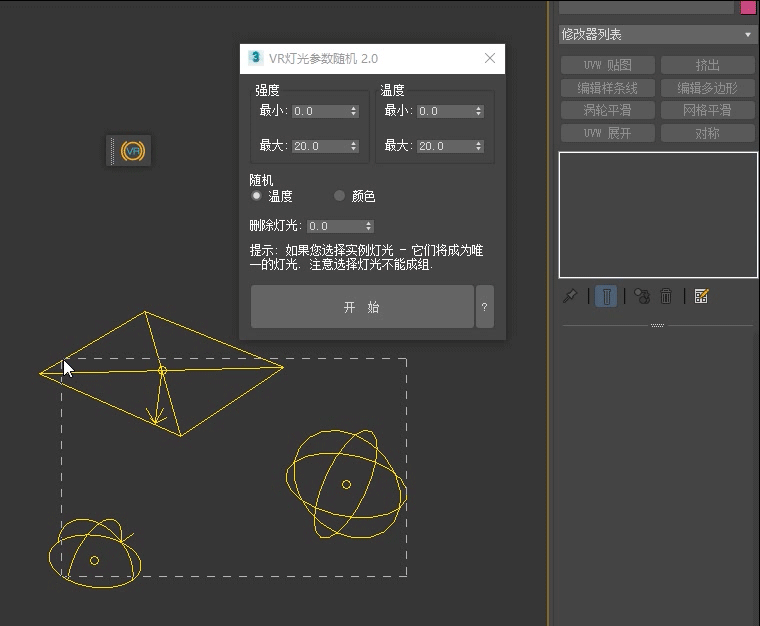Image resolution: width=760 pixels, height=626 pixels.
Task: Click the make unique icon
Action: tap(642, 296)
